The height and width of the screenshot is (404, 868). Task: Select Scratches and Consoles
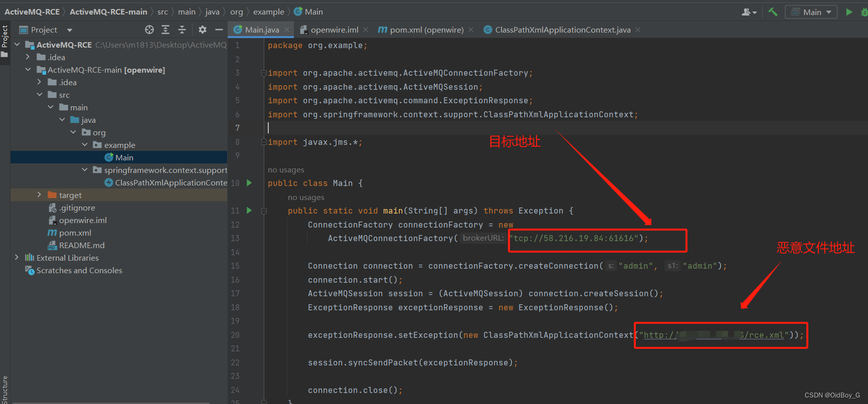tap(74, 270)
